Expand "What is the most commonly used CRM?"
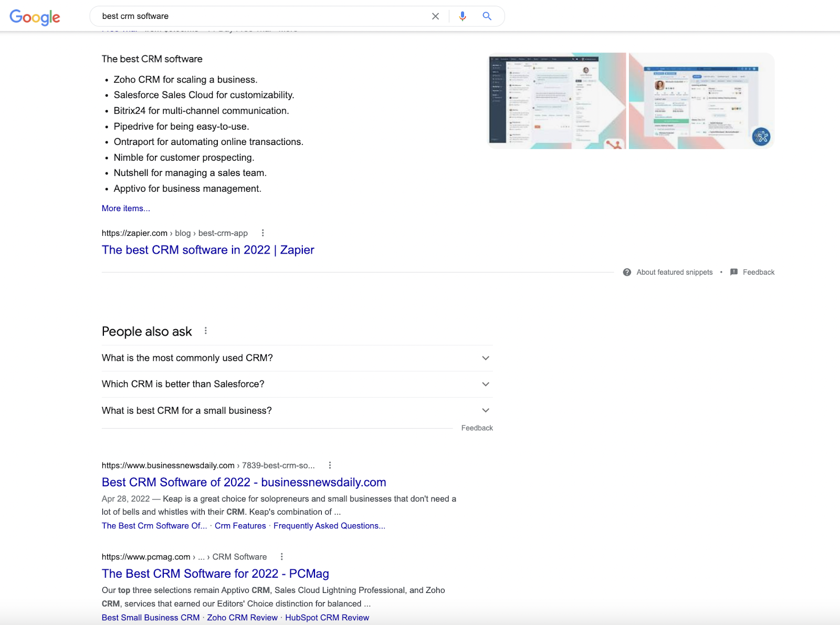 [x=486, y=358]
